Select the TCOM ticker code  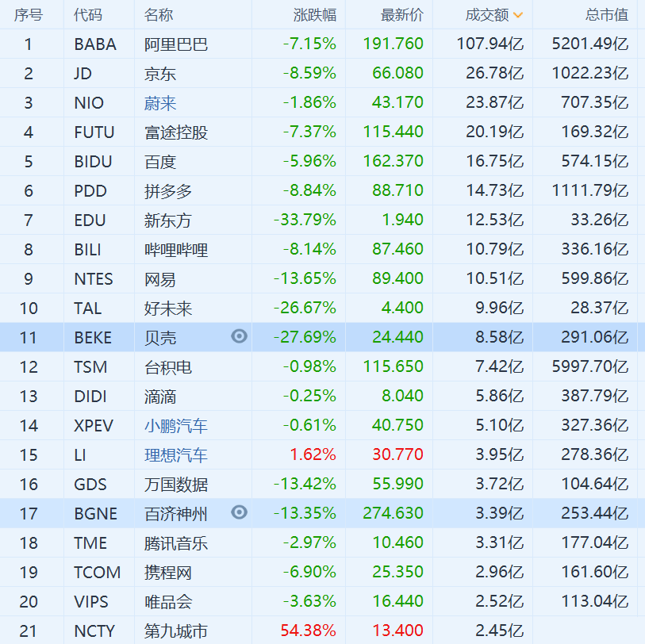[x=98, y=572]
